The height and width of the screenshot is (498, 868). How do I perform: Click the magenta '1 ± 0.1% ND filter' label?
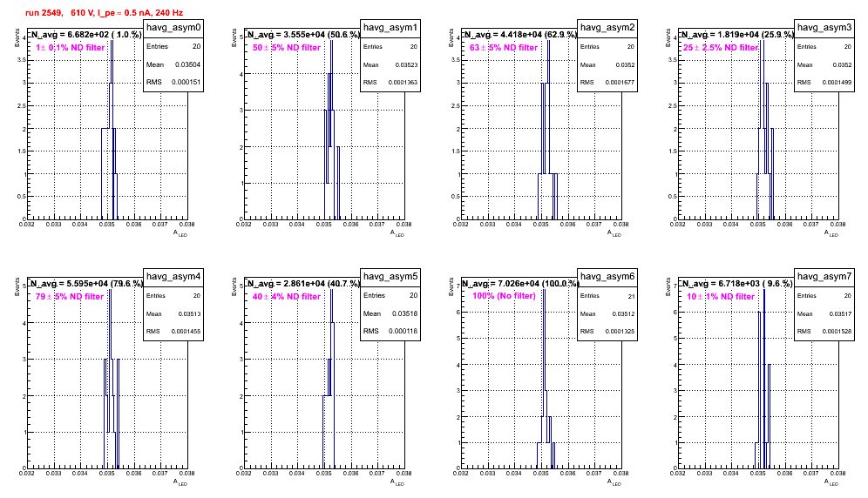click(x=71, y=48)
